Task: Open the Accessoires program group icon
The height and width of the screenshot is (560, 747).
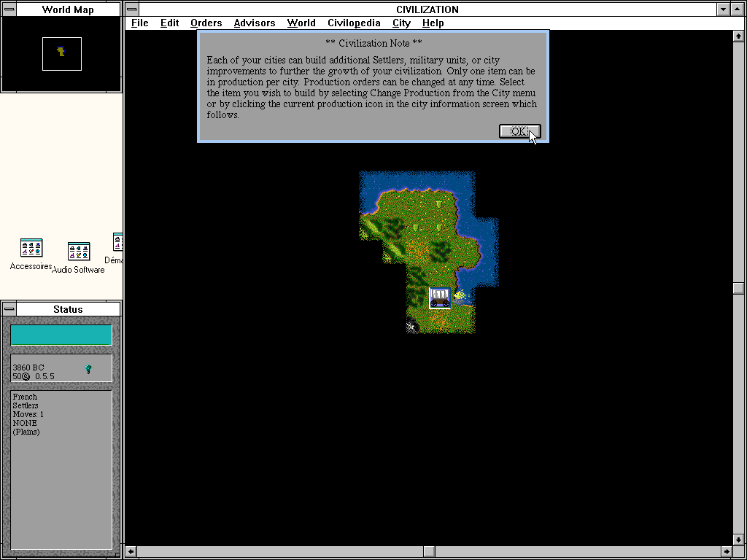Action: pyautogui.click(x=31, y=249)
